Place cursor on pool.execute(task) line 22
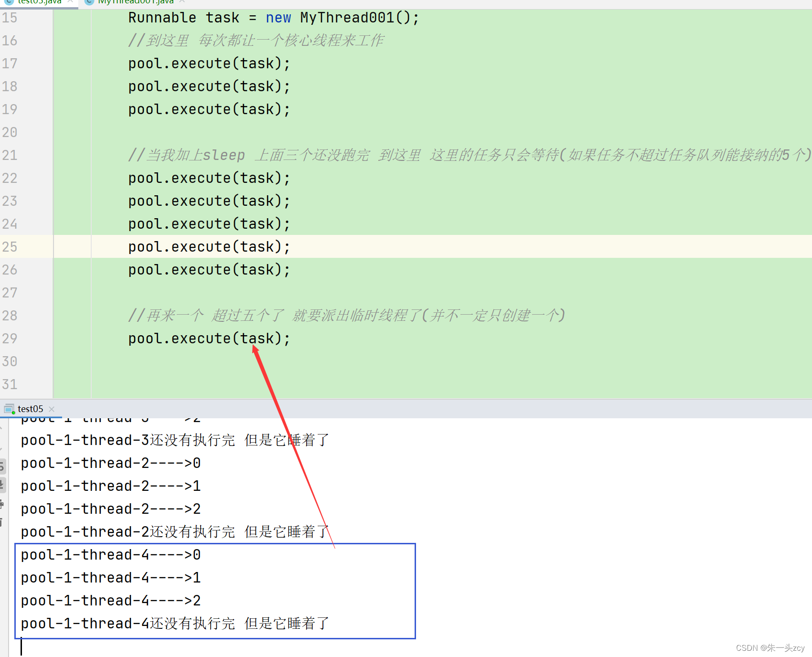Screen dimensions: 812x657 coord(209,178)
